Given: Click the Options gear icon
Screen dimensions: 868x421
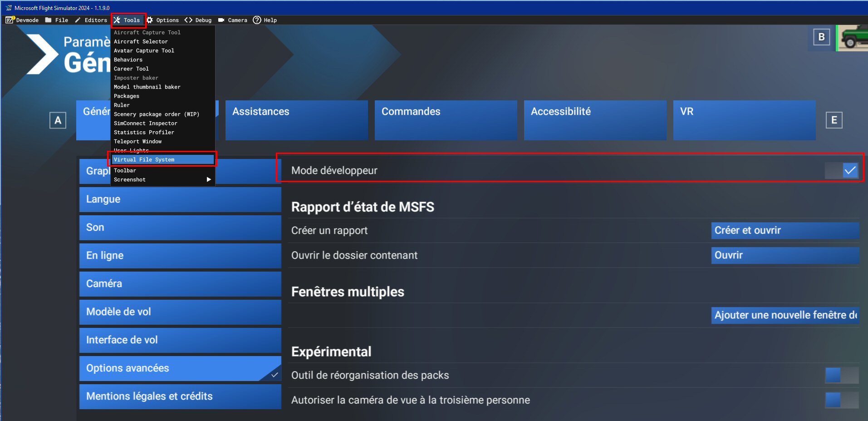Looking at the screenshot, I should click(150, 20).
